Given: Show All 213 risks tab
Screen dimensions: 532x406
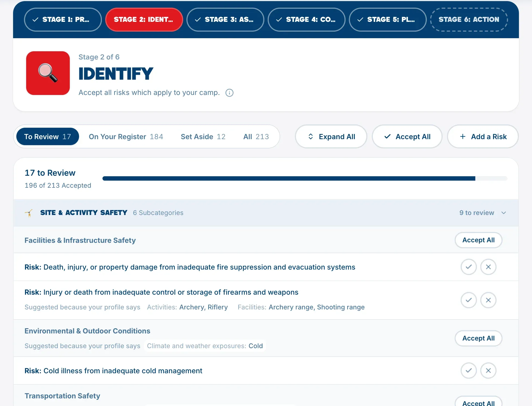Looking at the screenshot, I should pos(256,136).
